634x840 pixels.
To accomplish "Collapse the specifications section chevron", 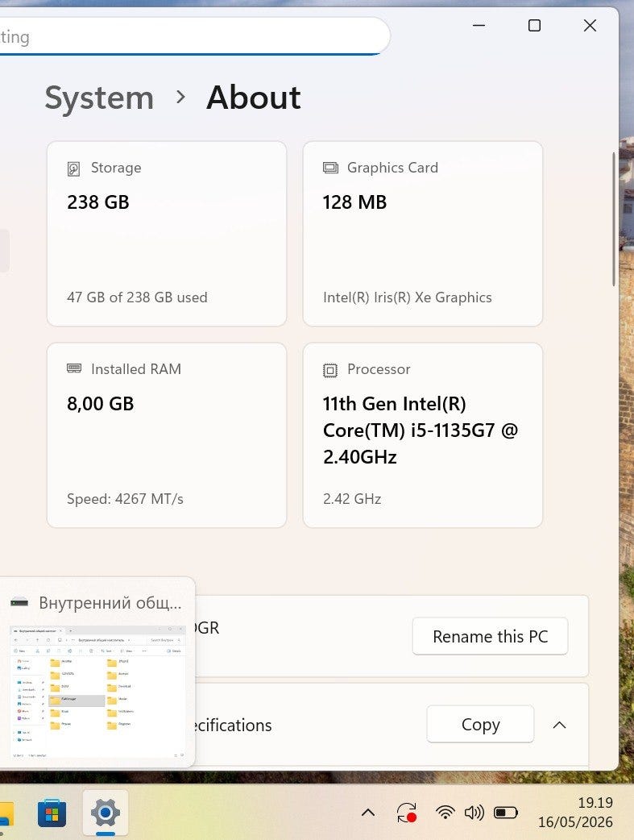I will pyautogui.click(x=559, y=725).
